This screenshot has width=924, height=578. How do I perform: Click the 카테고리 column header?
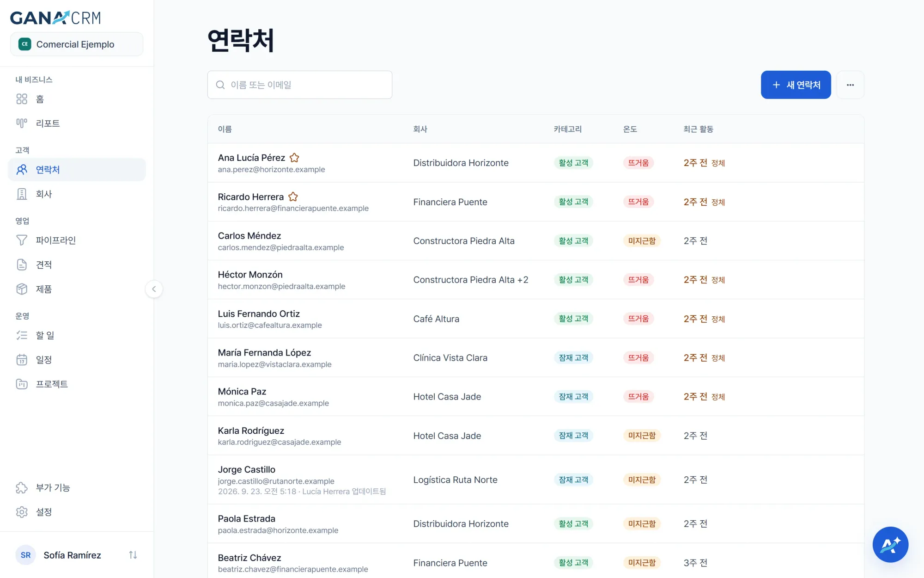[568, 129]
